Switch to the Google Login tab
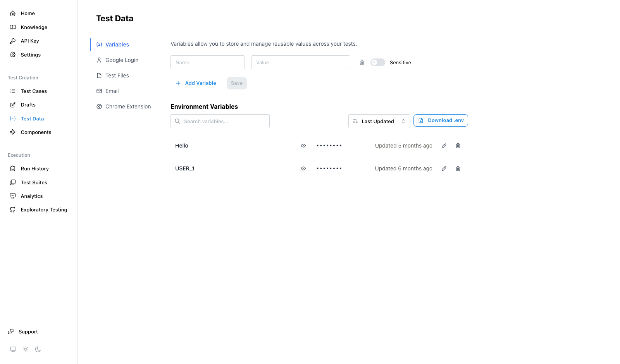Image resolution: width=620 pixels, height=364 pixels. [122, 60]
